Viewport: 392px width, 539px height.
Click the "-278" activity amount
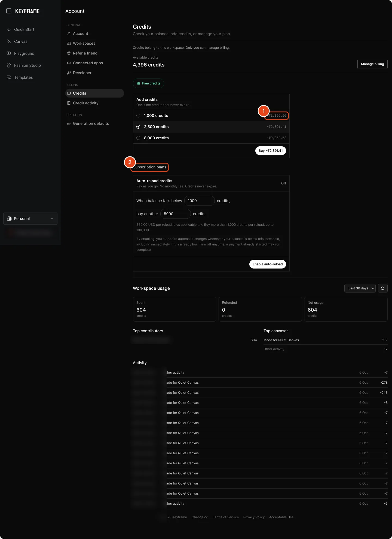384,383
